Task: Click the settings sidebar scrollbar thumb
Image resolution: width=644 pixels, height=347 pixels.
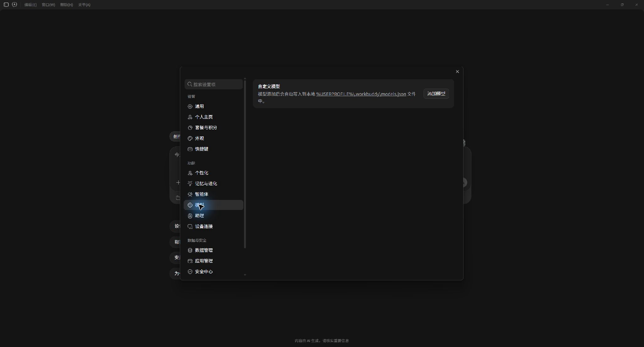Action: (245, 164)
